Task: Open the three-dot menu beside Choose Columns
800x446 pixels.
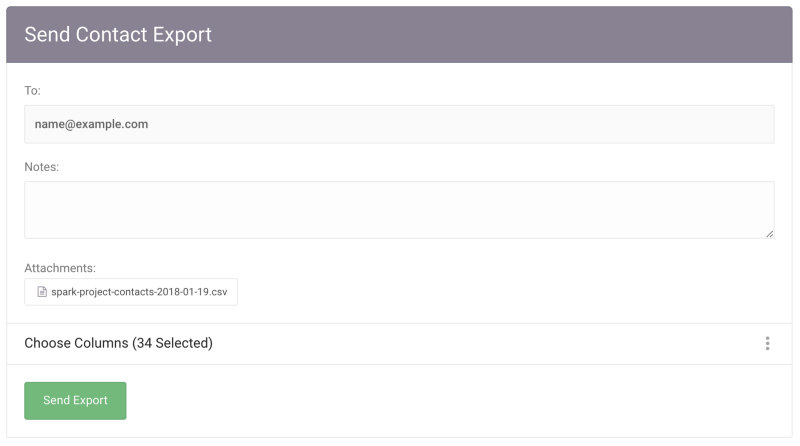Action: [767, 343]
